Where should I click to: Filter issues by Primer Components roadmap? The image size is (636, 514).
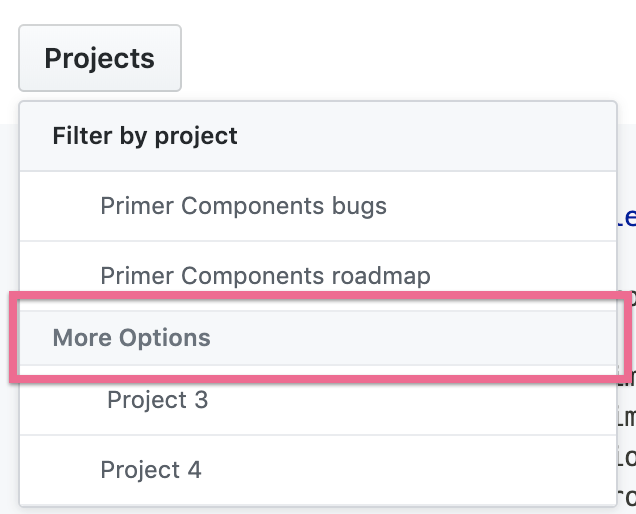click(265, 275)
